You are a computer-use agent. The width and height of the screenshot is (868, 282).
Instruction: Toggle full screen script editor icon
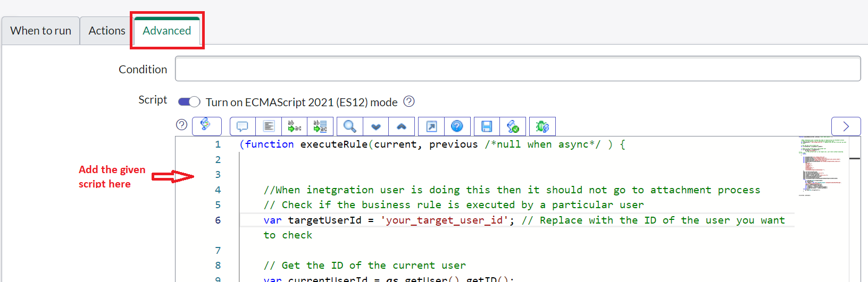(431, 126)
